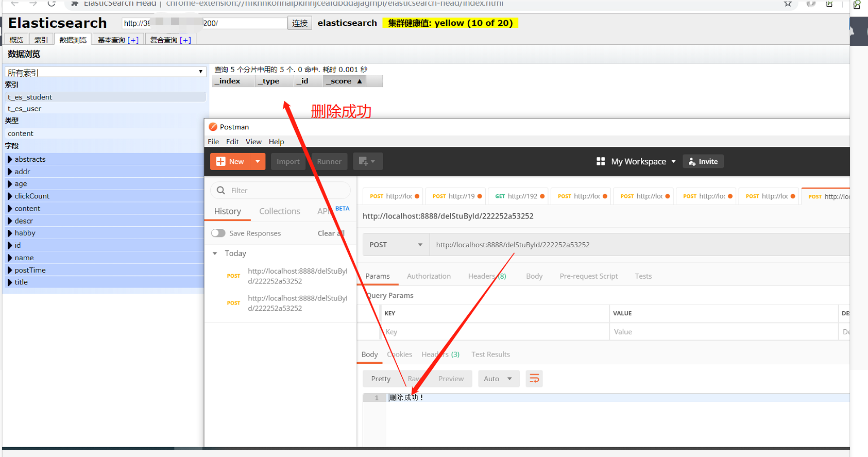Click the browser bookmark star icon
The image size is (868, 457).
[788, 4]
